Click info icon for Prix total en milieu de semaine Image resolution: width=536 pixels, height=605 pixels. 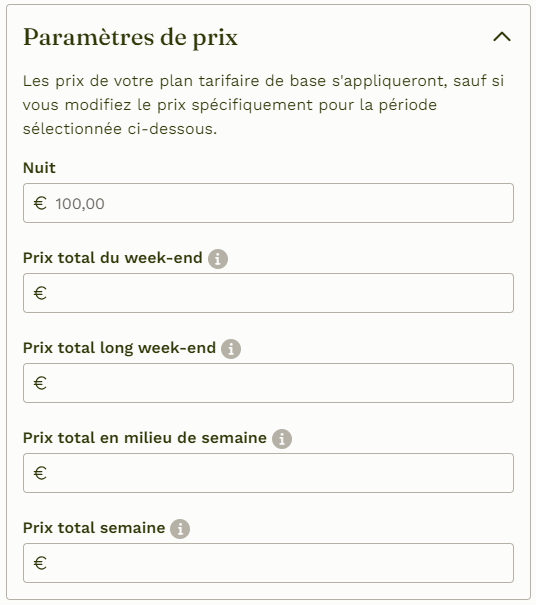click(282, 439)
